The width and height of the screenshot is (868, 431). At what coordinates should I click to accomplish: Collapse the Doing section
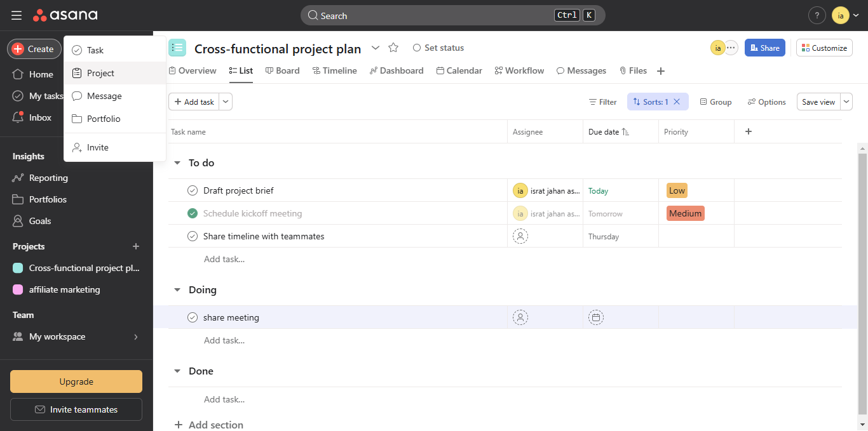(x=177, y=289)
